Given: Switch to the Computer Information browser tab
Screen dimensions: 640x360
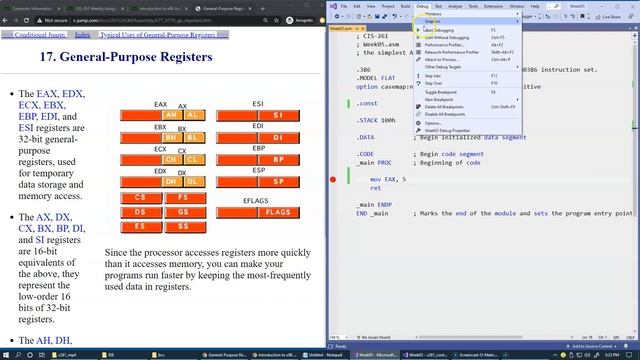Looking at the screenshot, I should pos(31,8).
